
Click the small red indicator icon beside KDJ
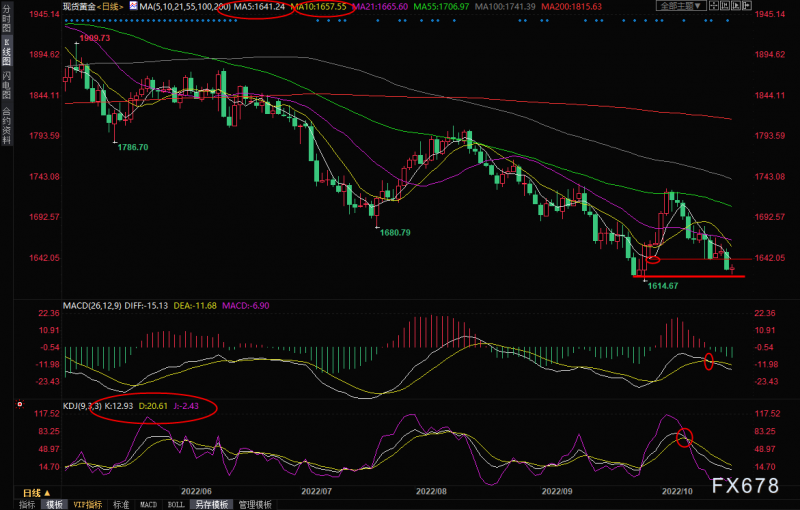click(x=20, y=404)
